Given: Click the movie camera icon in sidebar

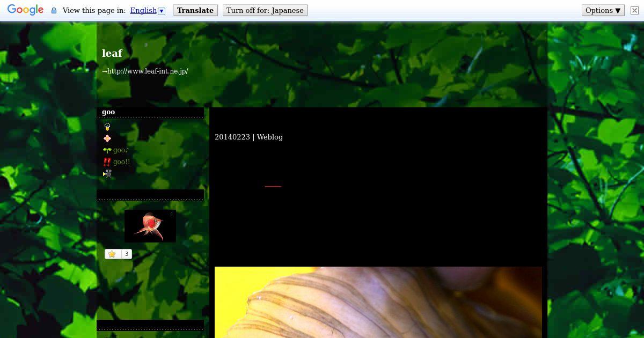Looking at the screenshot, I should tap(107, 174).
